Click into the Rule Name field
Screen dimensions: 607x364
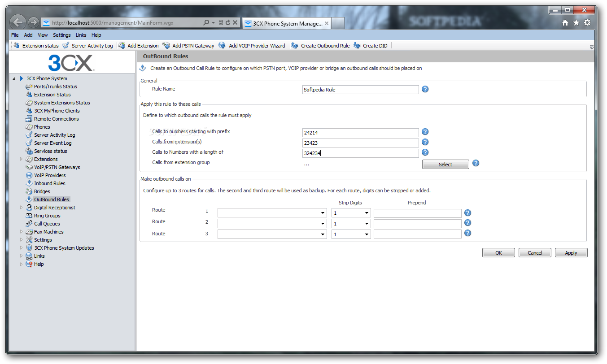361,90
